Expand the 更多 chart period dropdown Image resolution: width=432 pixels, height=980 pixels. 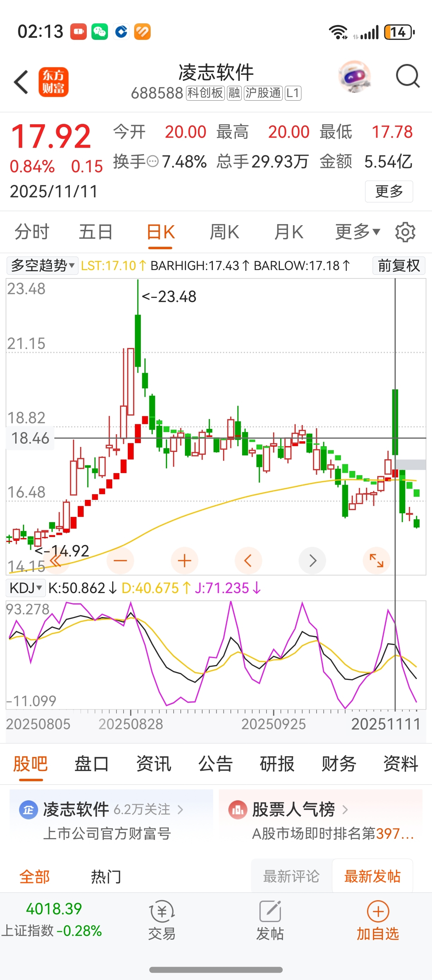(x=358, y=232)
